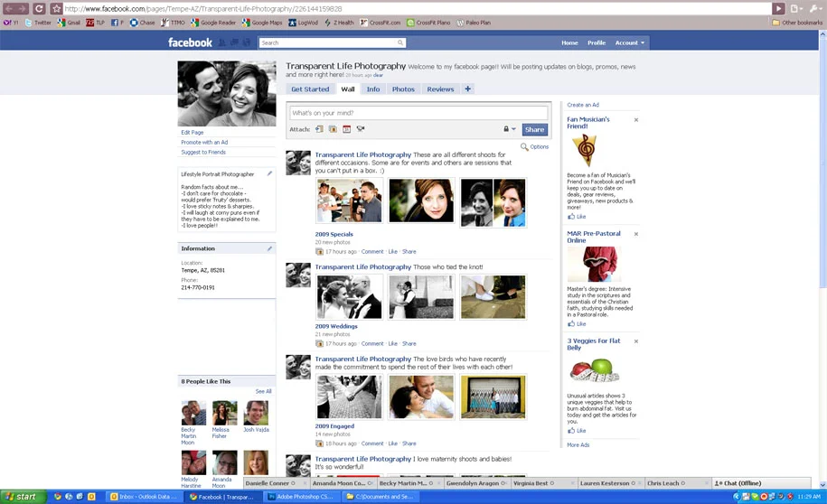Image resolution: width=827 pixels, height=504 pixels.
Task: Click Promote with an Ad
Action: coord(204,143)
